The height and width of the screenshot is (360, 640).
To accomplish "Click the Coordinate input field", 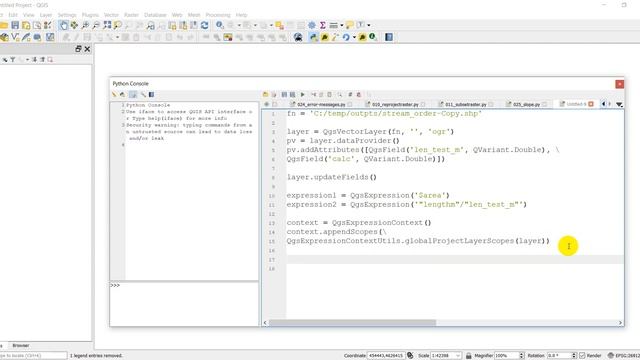I will (386, 356).
